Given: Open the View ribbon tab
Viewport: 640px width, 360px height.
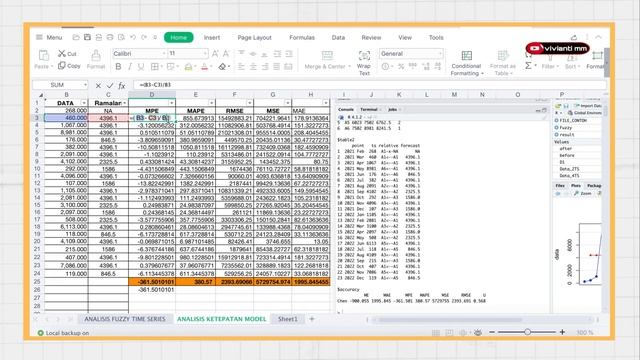Looking at the screenshot, I should [405, 38].
